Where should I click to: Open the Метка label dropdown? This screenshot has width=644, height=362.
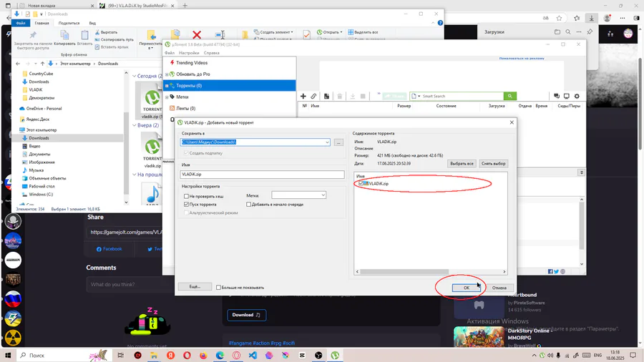pyautogui.click(x=323, y=195)
